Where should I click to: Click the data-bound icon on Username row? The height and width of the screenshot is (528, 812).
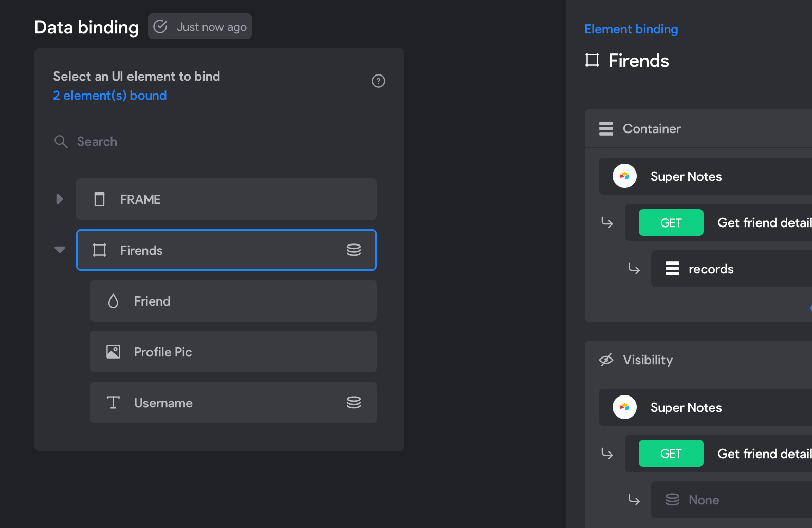coord(354,403)
